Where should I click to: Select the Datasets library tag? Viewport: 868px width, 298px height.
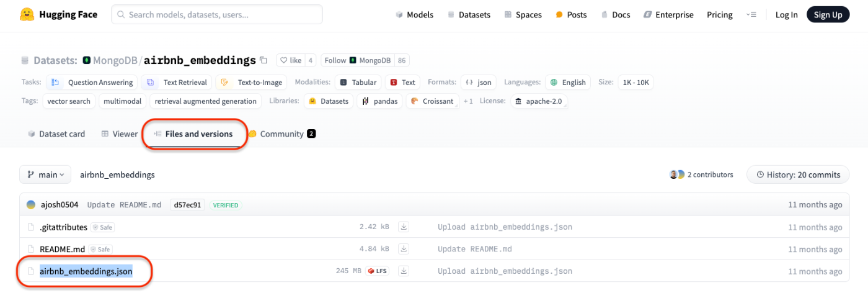coord(329,101)
